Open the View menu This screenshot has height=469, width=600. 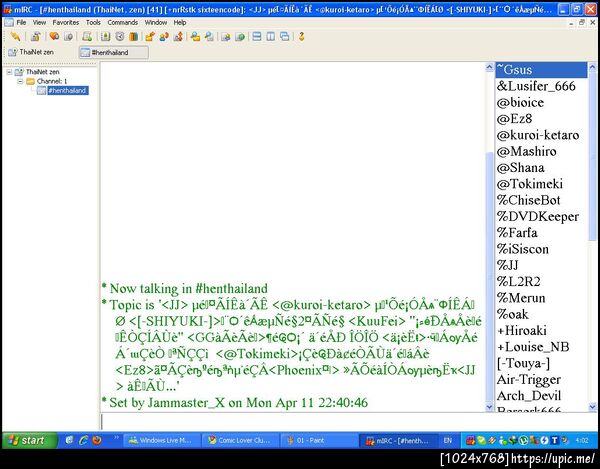tap(39, 23)
